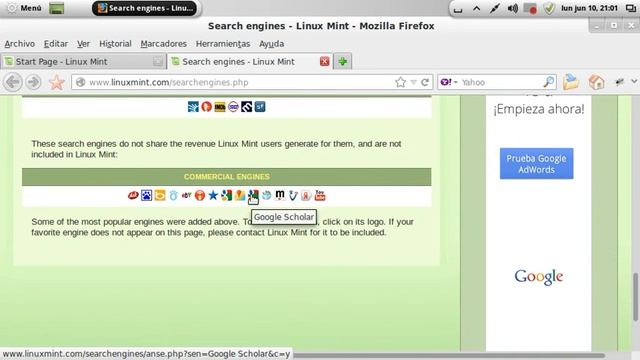
Task: Open the URL history dropdown arrow
Action: pyautogui.click(x=413, y=82)
